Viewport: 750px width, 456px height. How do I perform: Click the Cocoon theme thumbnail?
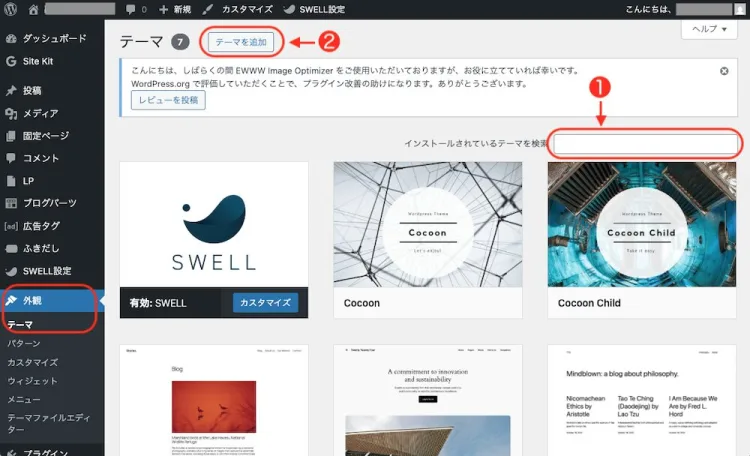(x=428, y=224)
